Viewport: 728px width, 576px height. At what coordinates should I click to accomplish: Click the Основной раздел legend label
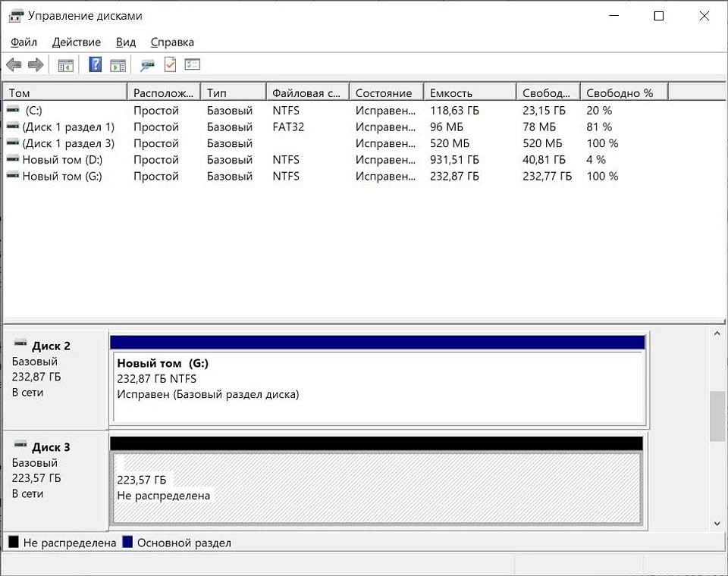pos(184,543)
